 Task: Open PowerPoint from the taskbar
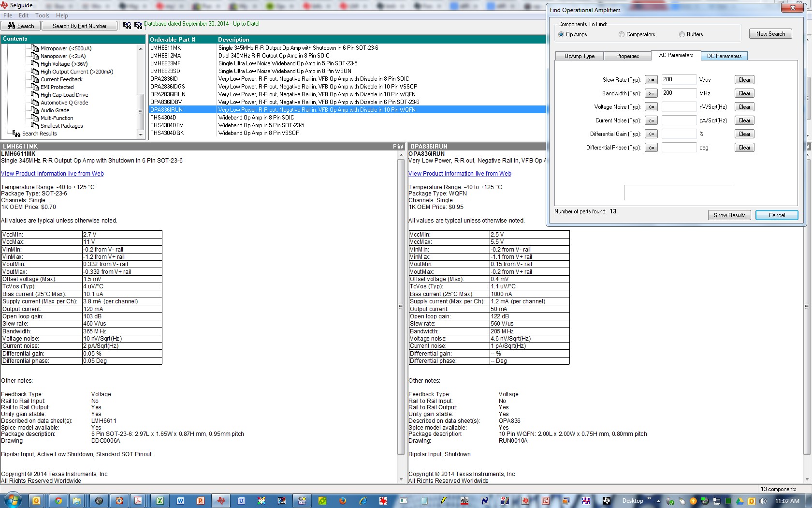tap(201, 501)
